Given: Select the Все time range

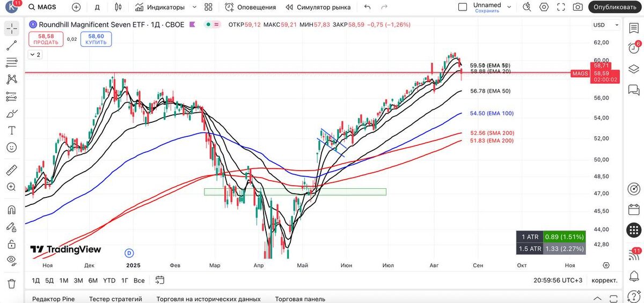Looking at the screenshot, I should click(139, 280).
